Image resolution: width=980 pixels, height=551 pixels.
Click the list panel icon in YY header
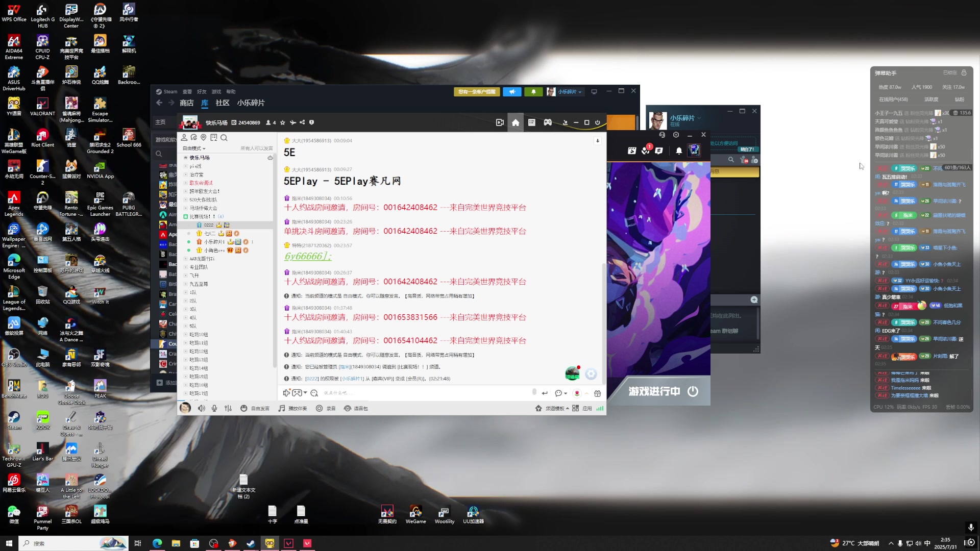[x=531, y=122]
